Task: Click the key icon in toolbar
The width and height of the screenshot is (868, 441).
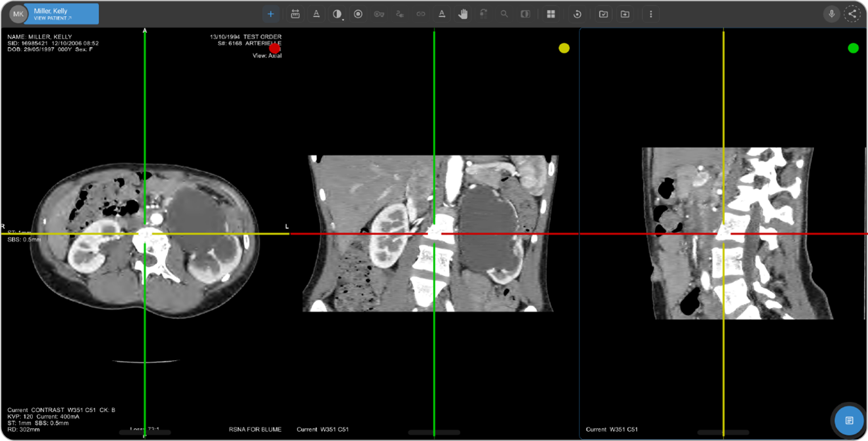Action: (x=379, y=14)
